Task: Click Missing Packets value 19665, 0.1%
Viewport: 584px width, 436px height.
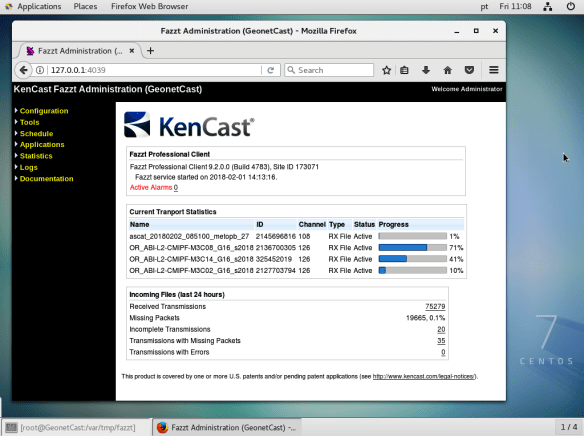Action: coord(425,318)
